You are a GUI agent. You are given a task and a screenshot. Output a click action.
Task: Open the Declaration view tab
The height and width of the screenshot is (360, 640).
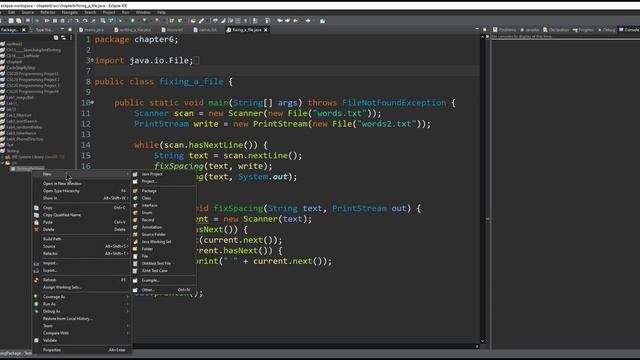click(x=556, y=30)
